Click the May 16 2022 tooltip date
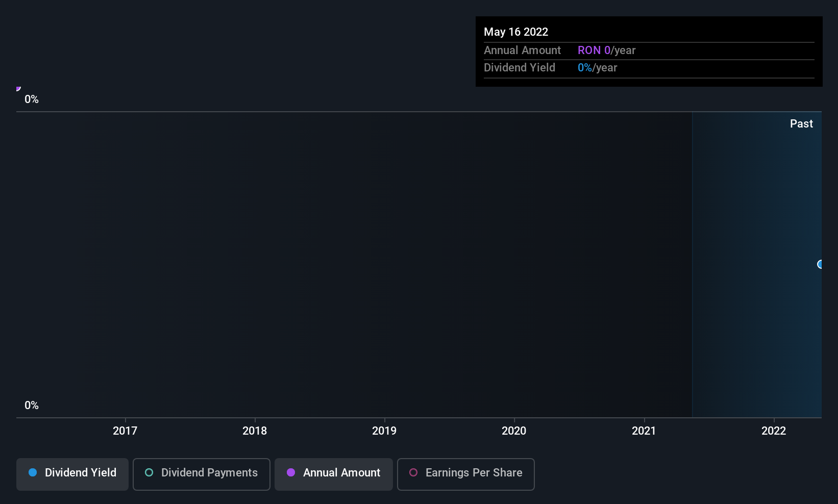Image resolution: width=838 pixels, height=504 pixels. (x=516, y=32)
